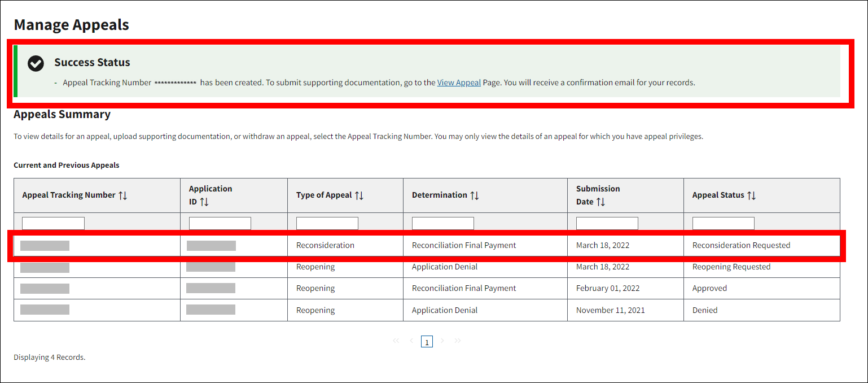Click the Submission Date filter field
The image size is (868, 383).
tap(607, 223)
